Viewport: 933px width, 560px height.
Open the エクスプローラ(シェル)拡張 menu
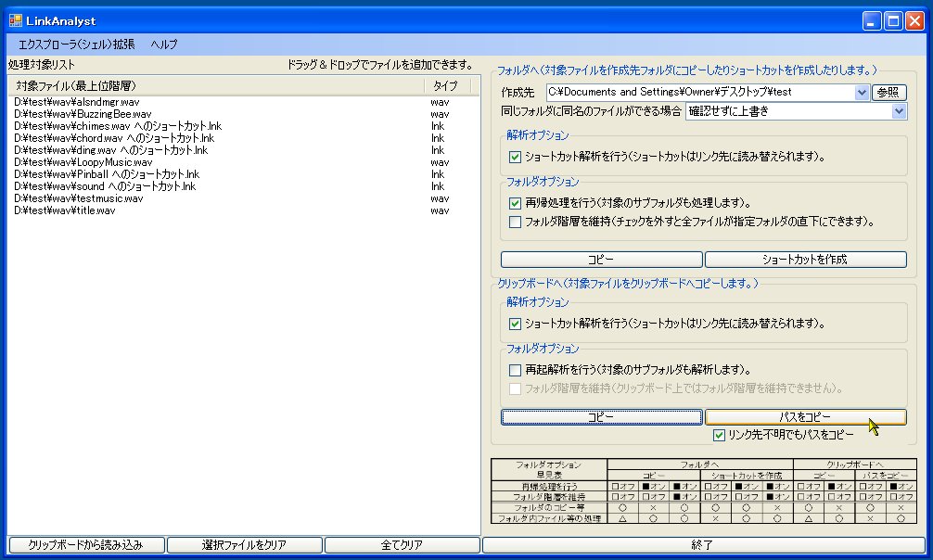pyautogui.click(x=77, y=44)
